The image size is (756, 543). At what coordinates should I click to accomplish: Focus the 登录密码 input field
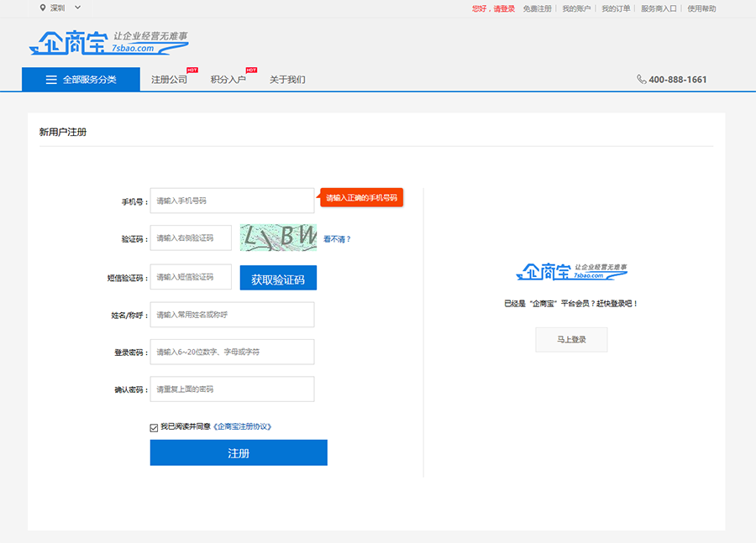click(x=232, y=352)
